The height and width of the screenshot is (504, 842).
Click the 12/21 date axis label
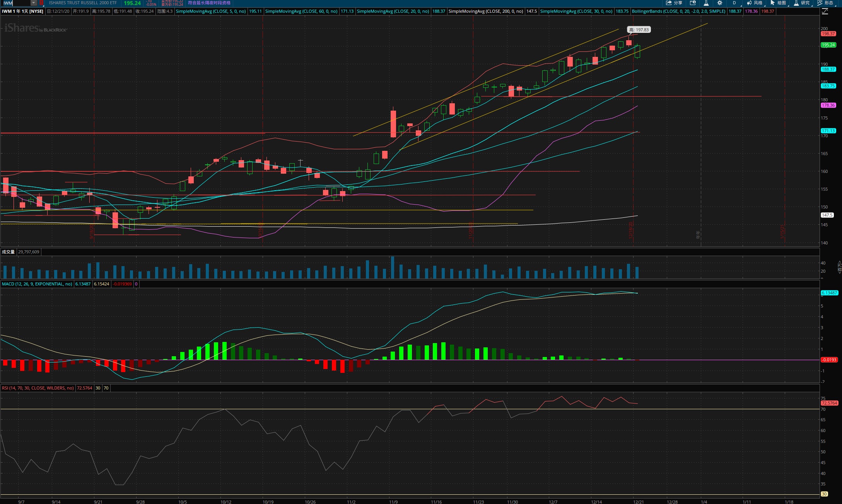click(639, 502)
